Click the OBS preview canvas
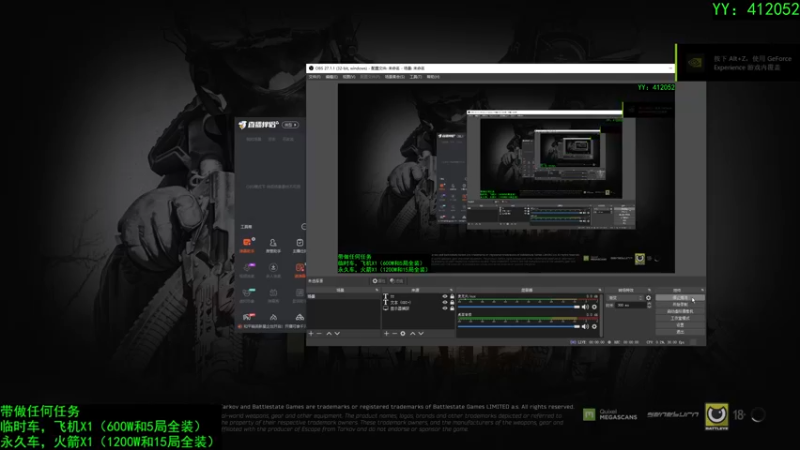 (x=506, y=178)
